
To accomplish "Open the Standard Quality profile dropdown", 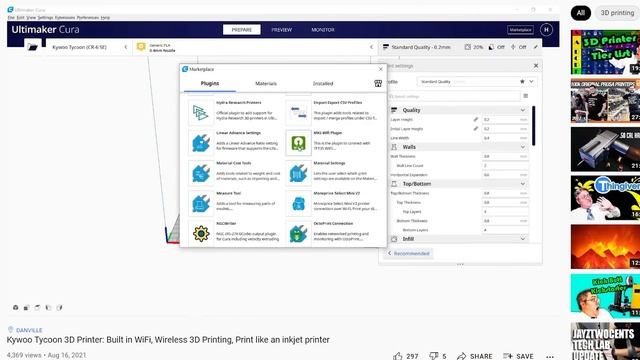I will click(531, 82).
